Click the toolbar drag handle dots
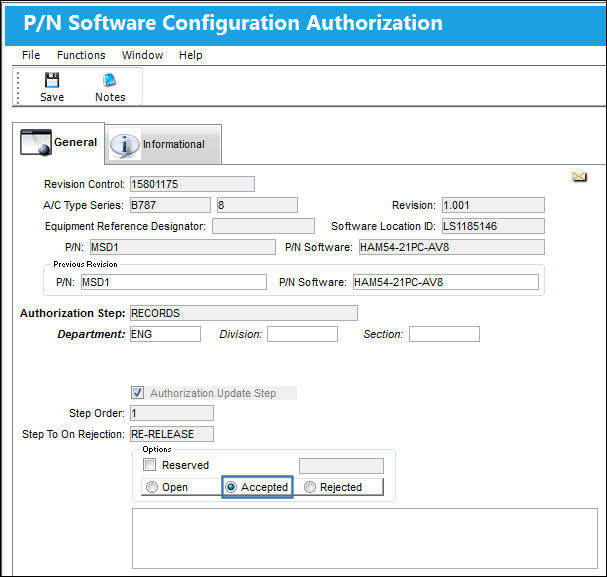Screen dimensions: 607x577 [x=18, y=87]
